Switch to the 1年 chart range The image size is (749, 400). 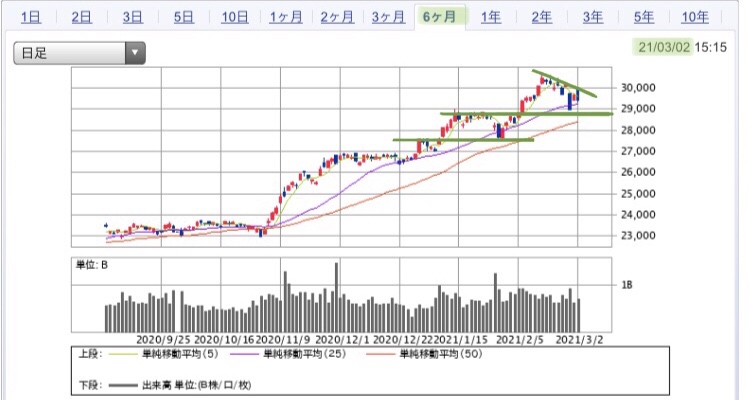491,18
